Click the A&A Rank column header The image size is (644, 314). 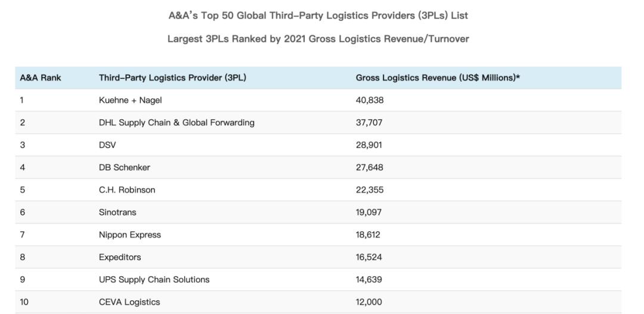pos(41,78)
